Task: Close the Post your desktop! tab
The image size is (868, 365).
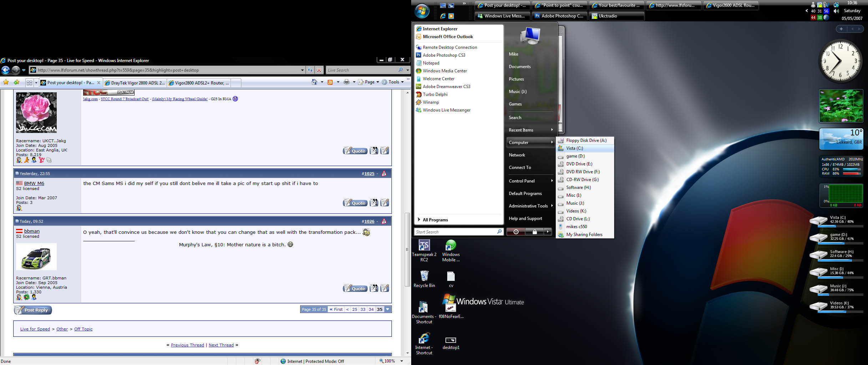Action: pos(99,83)
